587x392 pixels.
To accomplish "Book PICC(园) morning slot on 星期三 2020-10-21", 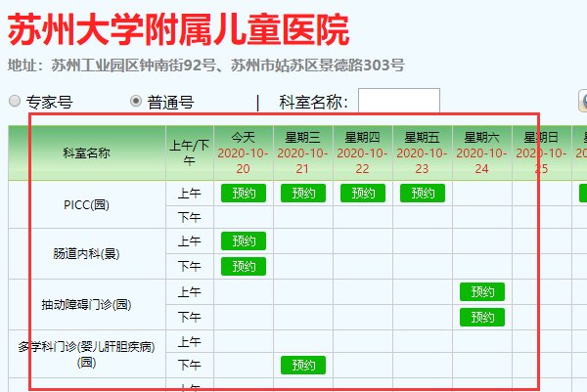I will coord(303,193).
